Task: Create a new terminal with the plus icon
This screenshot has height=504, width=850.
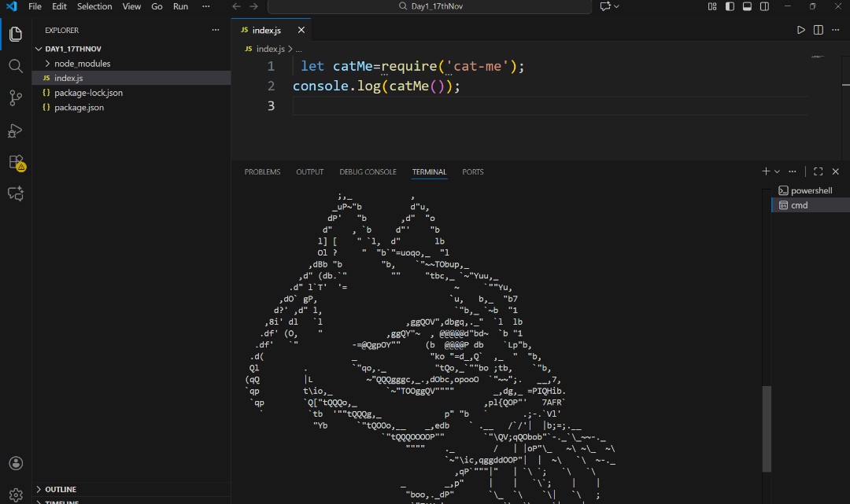Action: (764, 171)
